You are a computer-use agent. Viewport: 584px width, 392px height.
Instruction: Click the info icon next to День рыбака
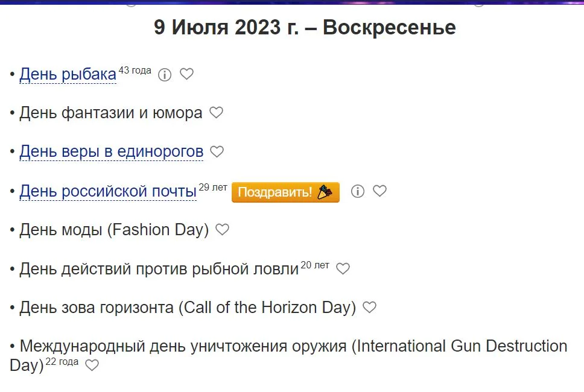[164, 74]
